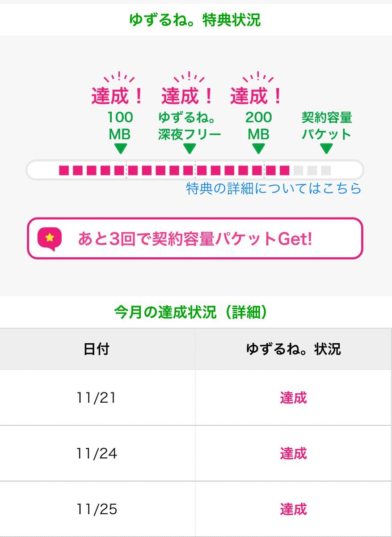Click the ゆずるね。状況 column header

pos(293,349)
